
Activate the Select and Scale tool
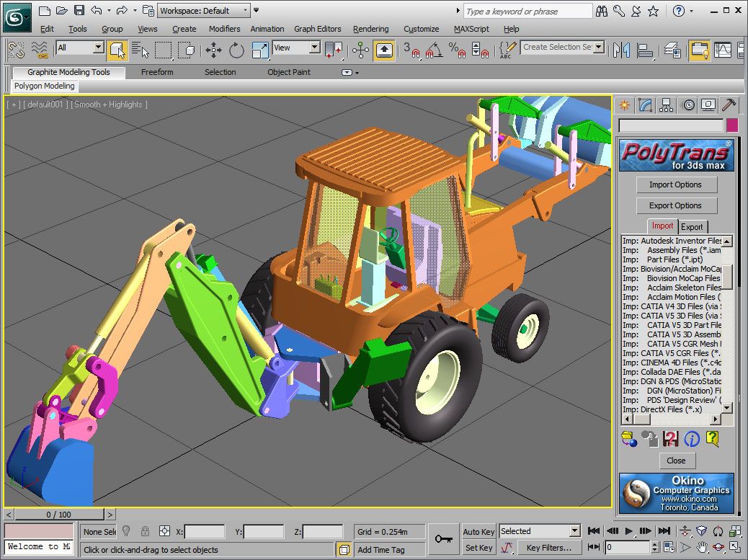coord(260,50)
